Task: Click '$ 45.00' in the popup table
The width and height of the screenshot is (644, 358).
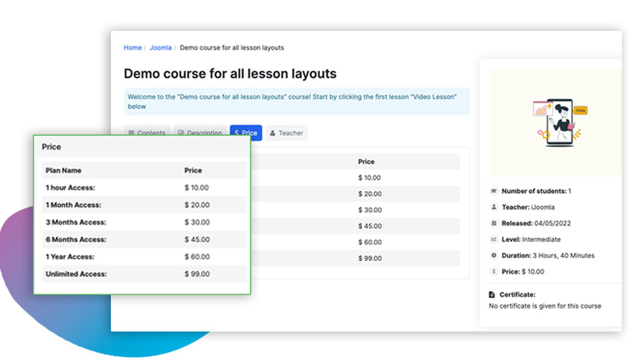Action: (197, 239)
